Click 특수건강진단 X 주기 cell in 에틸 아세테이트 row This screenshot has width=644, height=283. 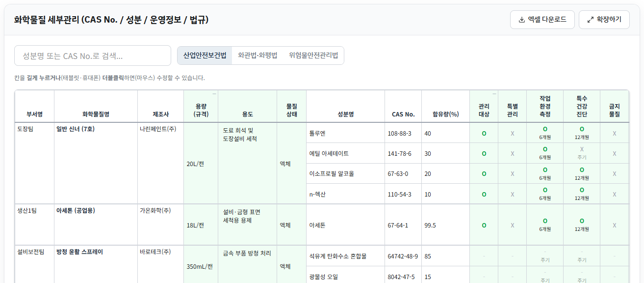tap(582, 153)
